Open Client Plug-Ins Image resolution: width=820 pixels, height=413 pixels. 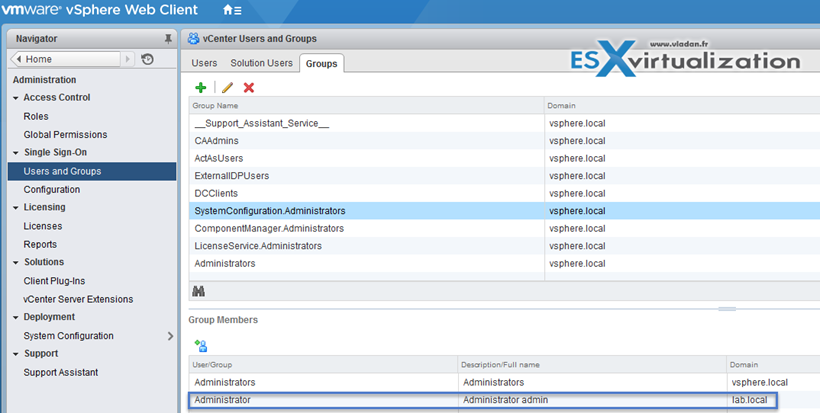(54, 281)
